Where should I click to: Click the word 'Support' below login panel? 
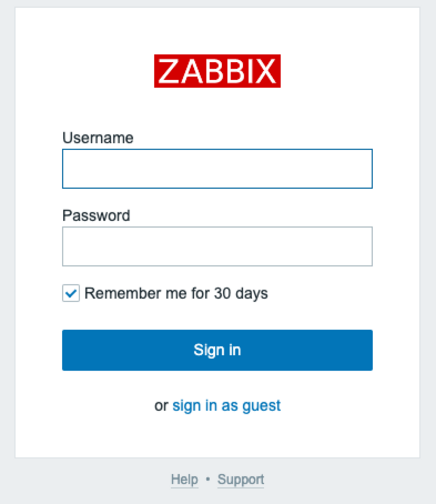[240, 479]
